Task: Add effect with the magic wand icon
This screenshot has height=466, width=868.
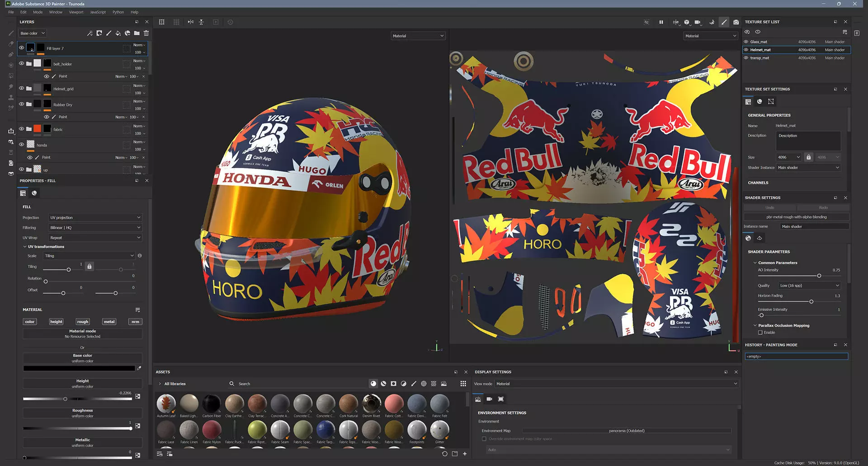Action: (x=90, y=33)
